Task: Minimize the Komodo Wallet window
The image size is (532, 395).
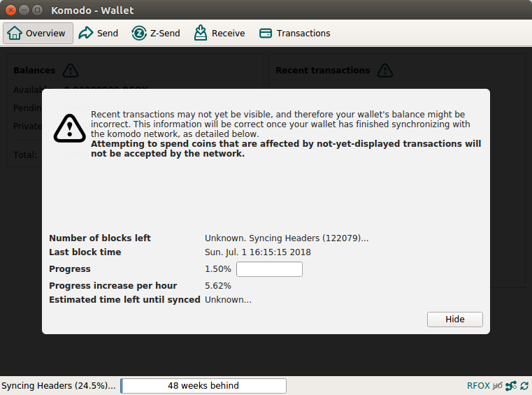Action: [24, 10]
